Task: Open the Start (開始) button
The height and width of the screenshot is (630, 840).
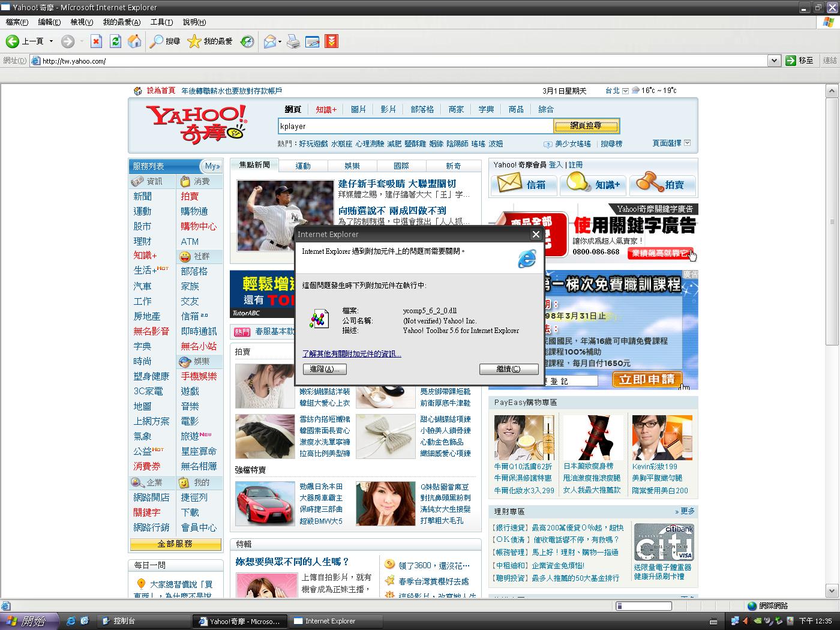Action: [x=28, y=621]
